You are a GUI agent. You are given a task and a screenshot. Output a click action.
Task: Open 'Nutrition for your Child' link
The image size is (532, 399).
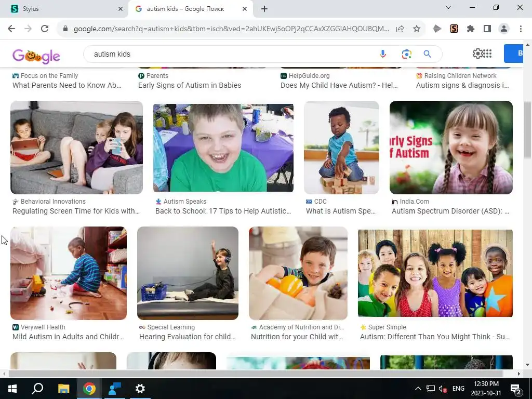click(x=297, y=337)
